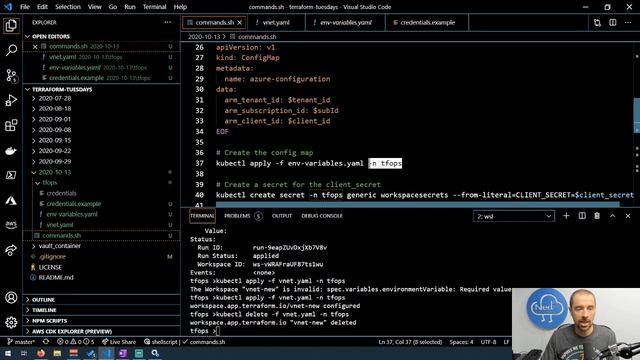The height and width of the screenshot is (360, 640).
Task: Click the master branch in status bar
Action: [21, 342]
